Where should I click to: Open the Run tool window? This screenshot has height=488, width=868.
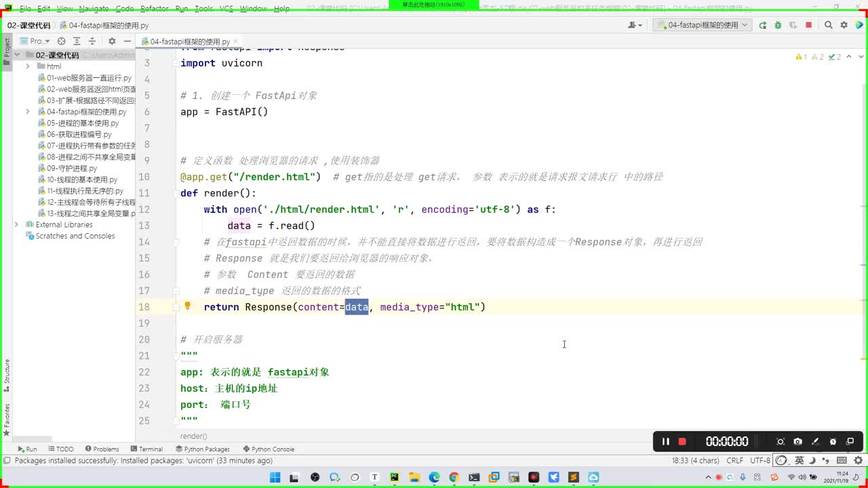tap(27, 449)
